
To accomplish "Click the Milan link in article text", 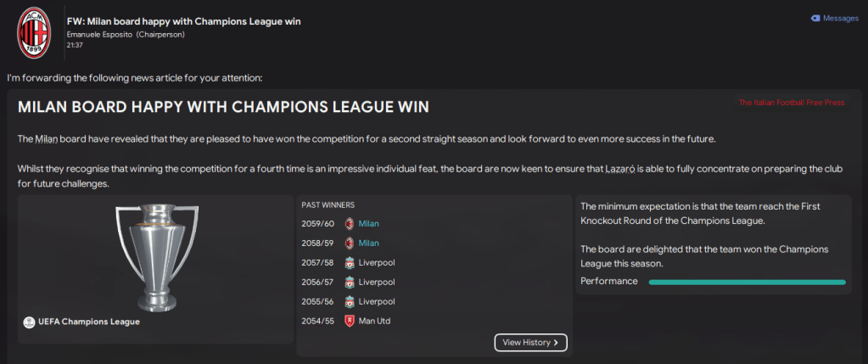I will coord(47,139).
